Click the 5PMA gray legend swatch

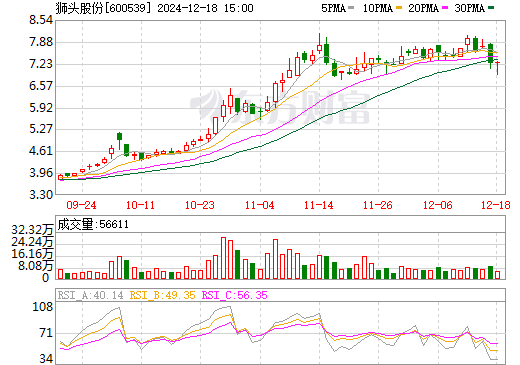click(x=351, y=8)
